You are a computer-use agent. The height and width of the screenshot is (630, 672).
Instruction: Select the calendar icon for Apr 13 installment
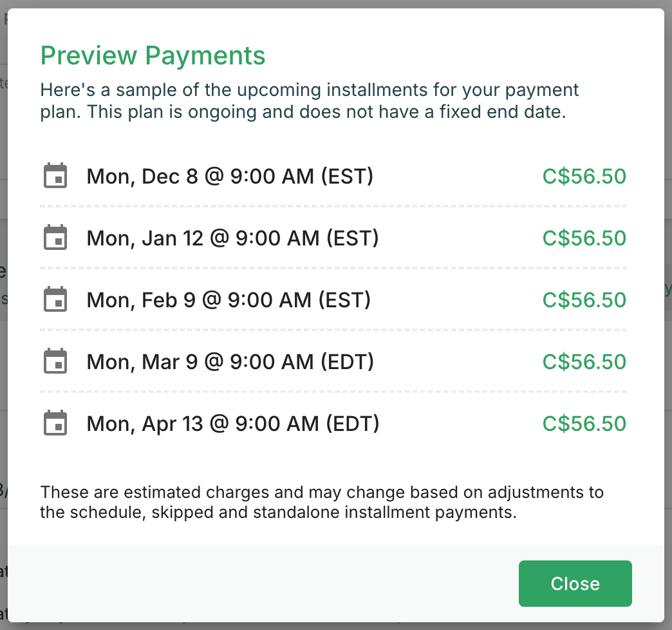pos(55,423)
